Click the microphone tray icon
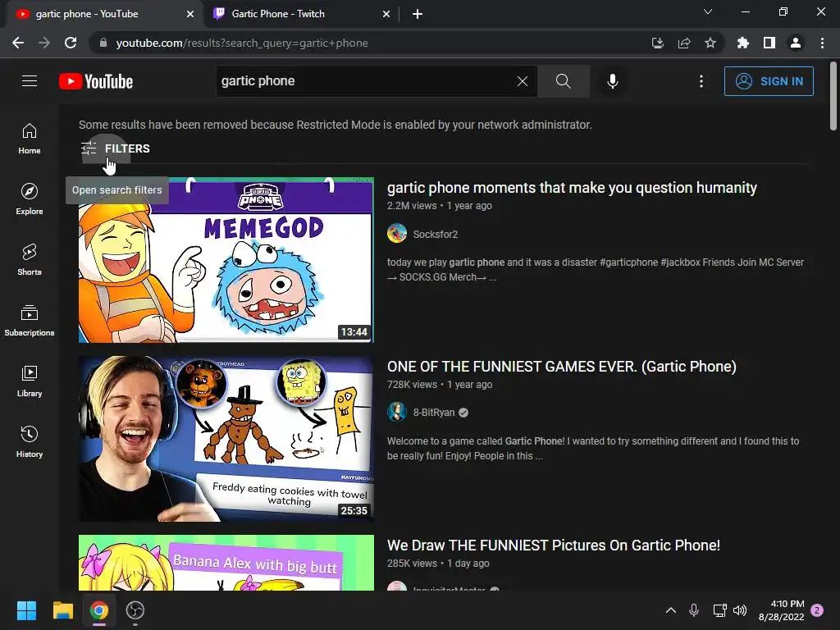Screen dimensions: 840x630 pos(694,610)
